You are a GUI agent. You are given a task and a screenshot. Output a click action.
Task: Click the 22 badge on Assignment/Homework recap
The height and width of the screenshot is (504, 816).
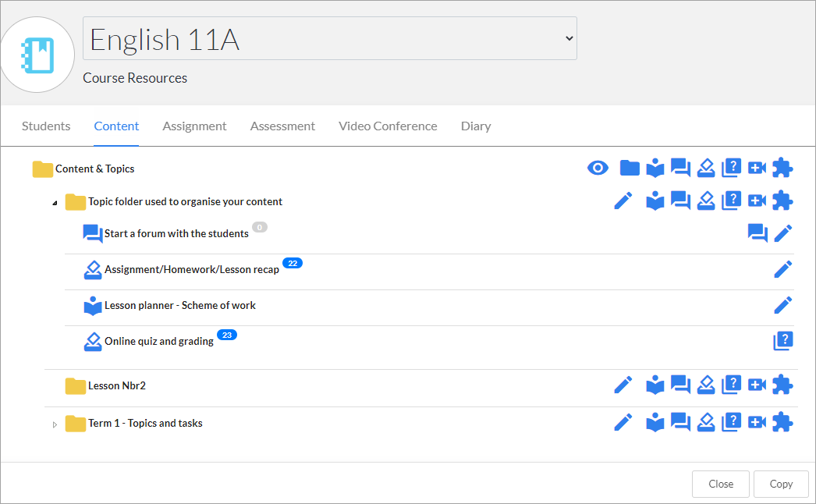pyautogui.click(x=293, y=263)
